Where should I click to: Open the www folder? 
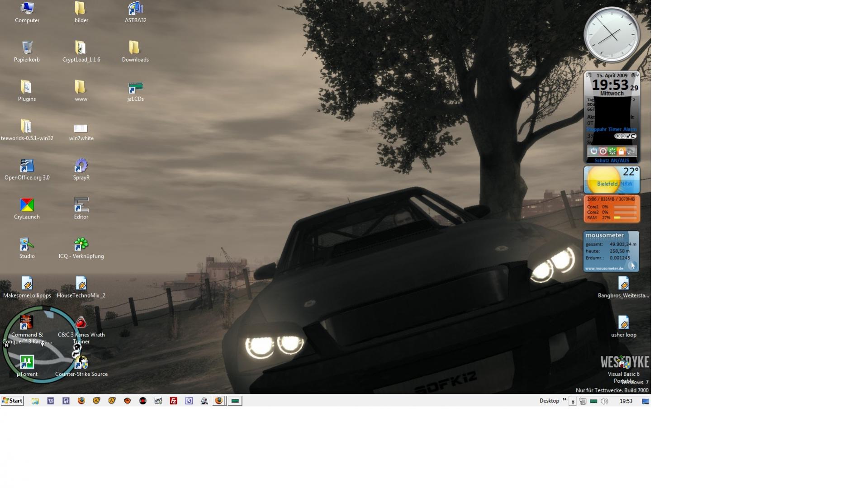[81, 90]
